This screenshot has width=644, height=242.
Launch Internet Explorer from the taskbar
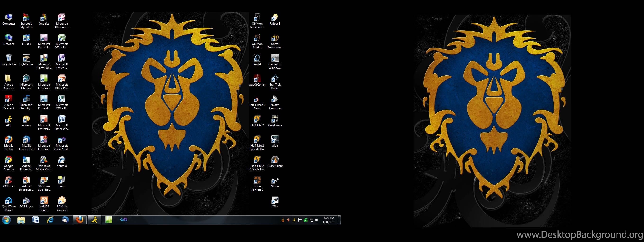(x=50, y=220)
